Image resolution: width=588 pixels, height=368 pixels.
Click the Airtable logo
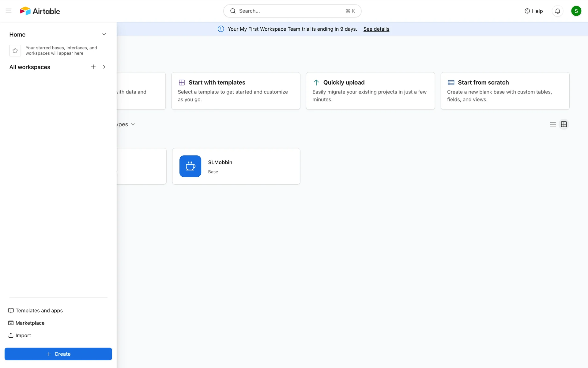pos(40,11)
